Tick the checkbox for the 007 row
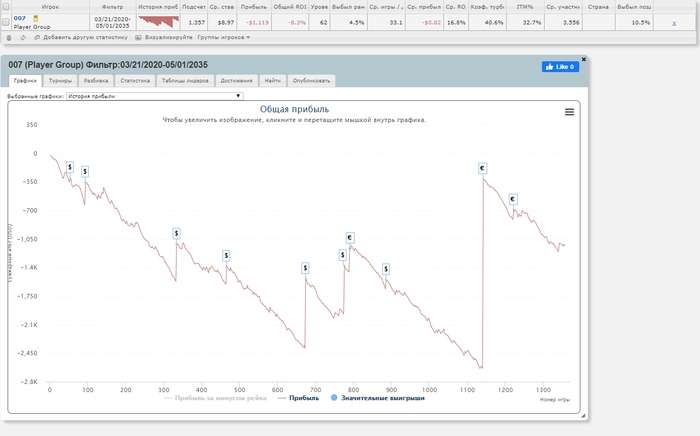Screen dimensions: 700x436 (5, 22)
